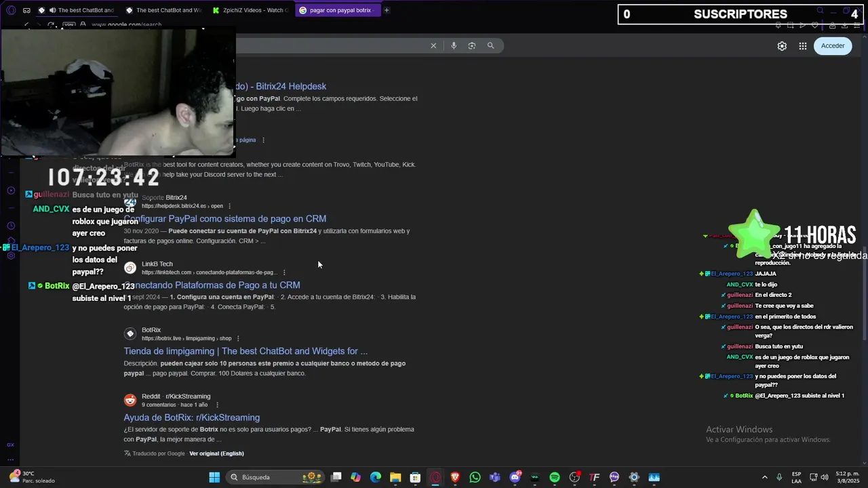The width and height of the screenshot is (868, 488).
Task: Click the Reddit site favicon
Action: 130,400
